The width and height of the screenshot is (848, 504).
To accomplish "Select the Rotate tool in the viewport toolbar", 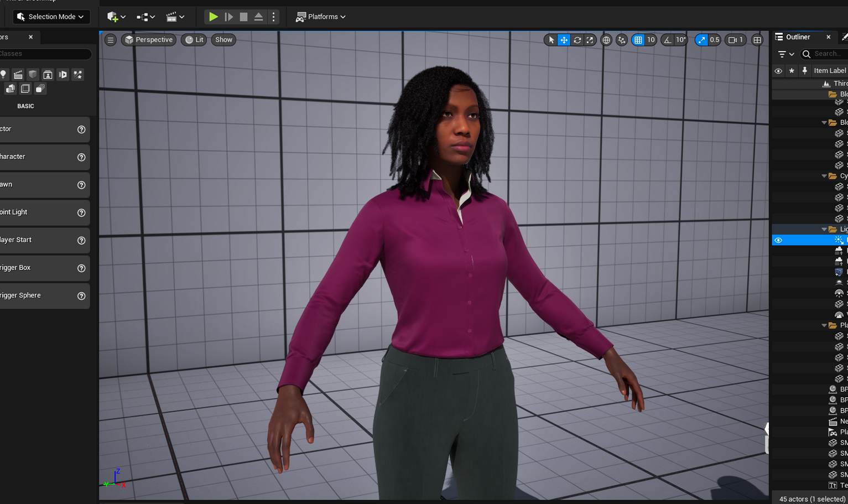I will [x=577, y=39].
